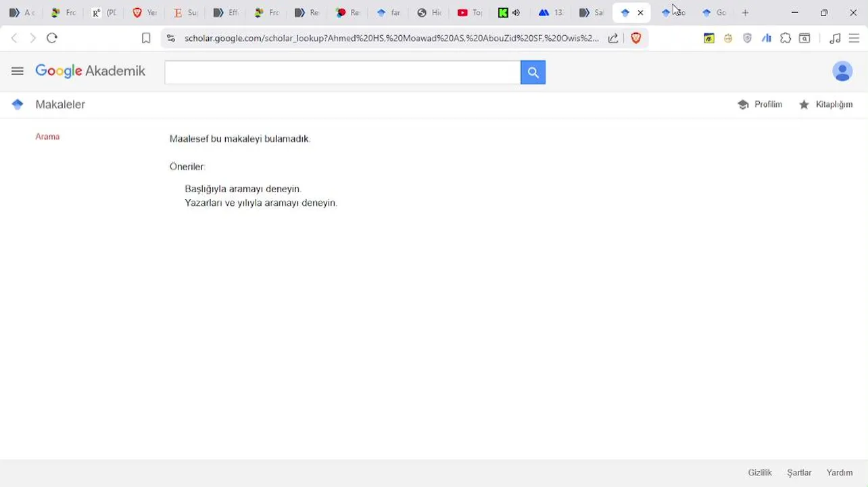Open the browser main menu icon

pos(854,39)
